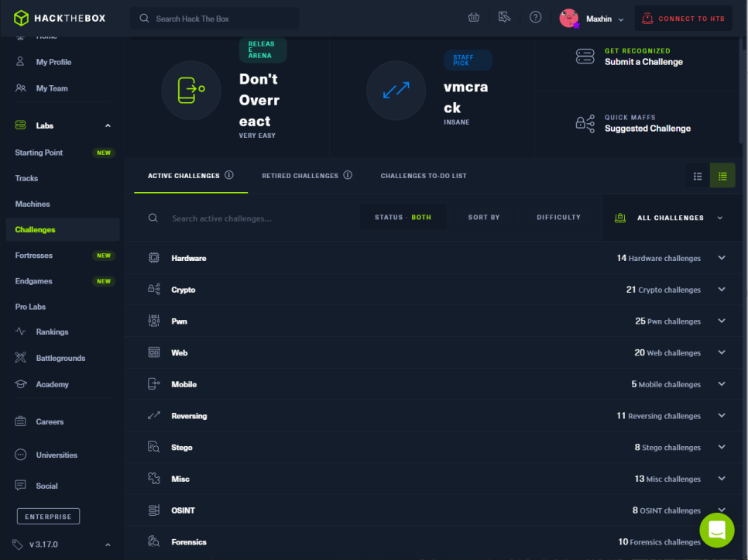Toggle the Status Both filter
This screenshot has height=560, width=748.
(403, 217)
